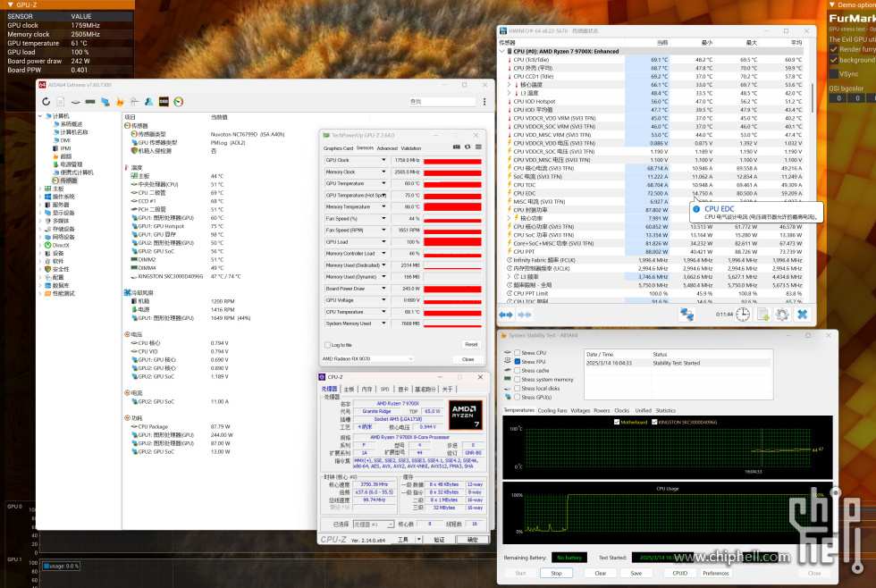Click the greyed double-arrow icon in HWiNFO toolbar

click(525, 315)
